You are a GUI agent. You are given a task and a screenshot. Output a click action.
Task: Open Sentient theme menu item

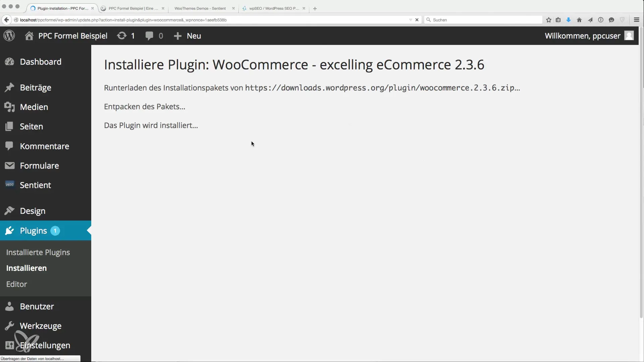coord(46,185)
